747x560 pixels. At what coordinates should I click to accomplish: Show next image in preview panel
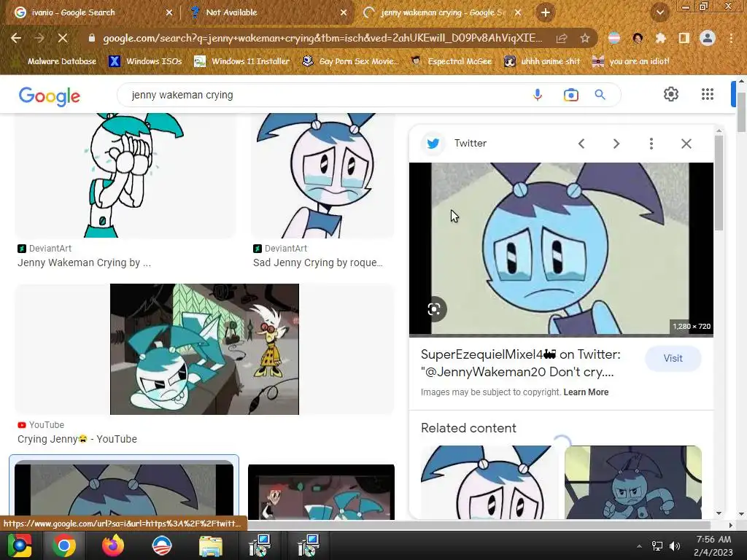(616, 144)
